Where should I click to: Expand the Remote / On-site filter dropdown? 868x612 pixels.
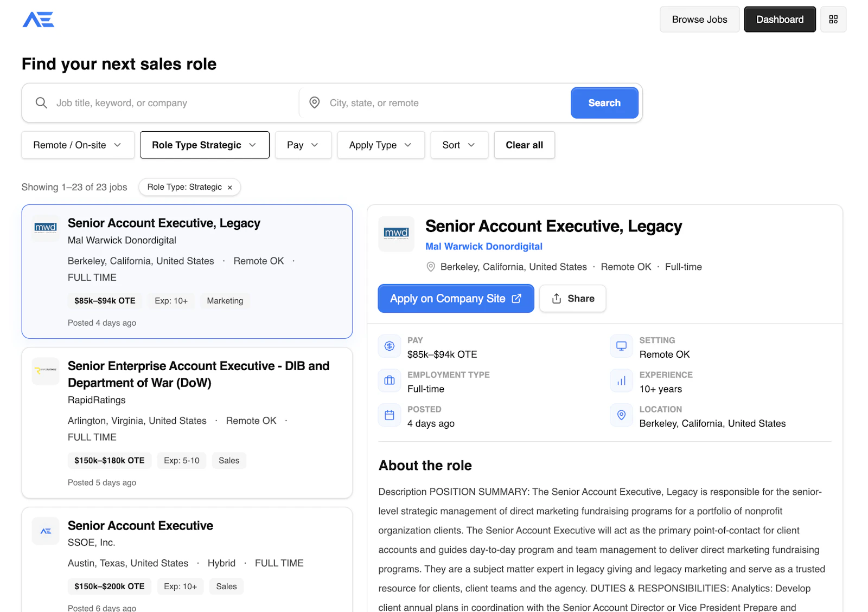[78, 145]
